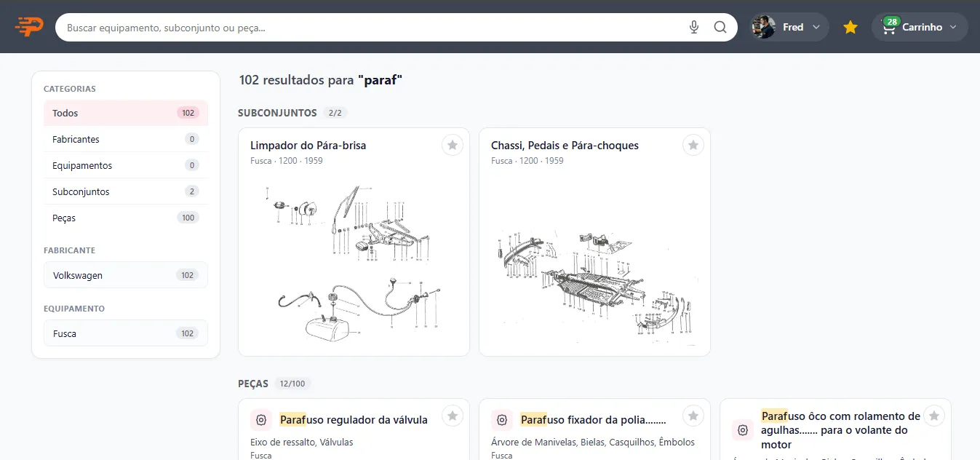Select the Fabricantes category
980x460 pixels.
(126, 139)
